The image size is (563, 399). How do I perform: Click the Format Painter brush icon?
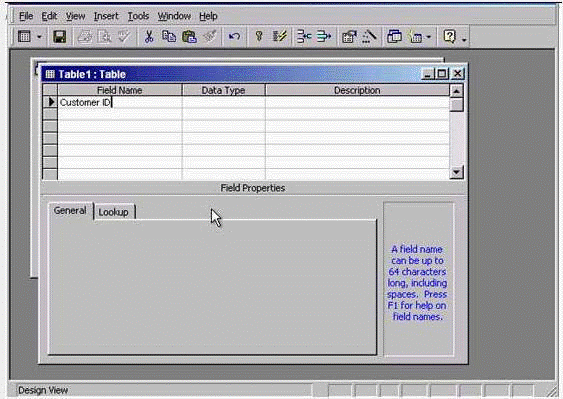click(210, 37)
